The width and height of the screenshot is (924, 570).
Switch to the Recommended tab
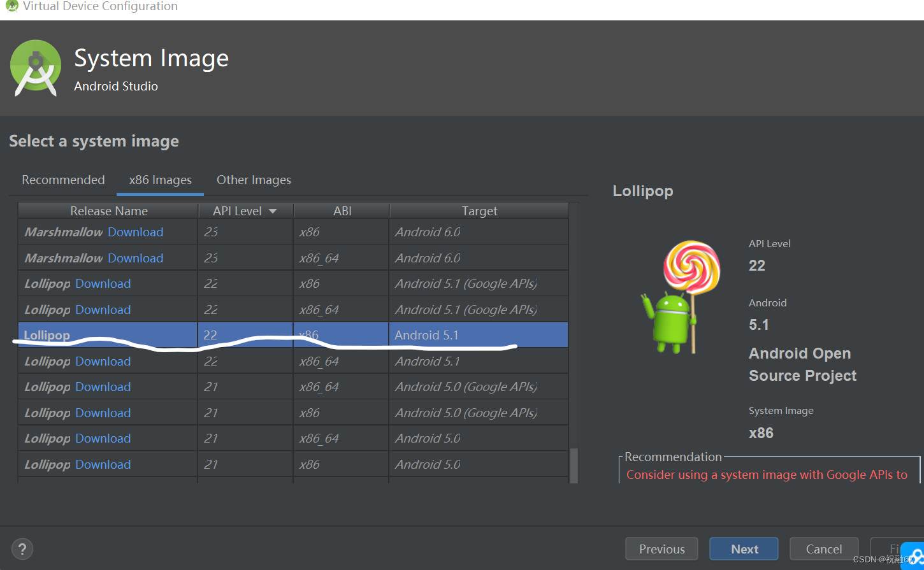point(63,180)
